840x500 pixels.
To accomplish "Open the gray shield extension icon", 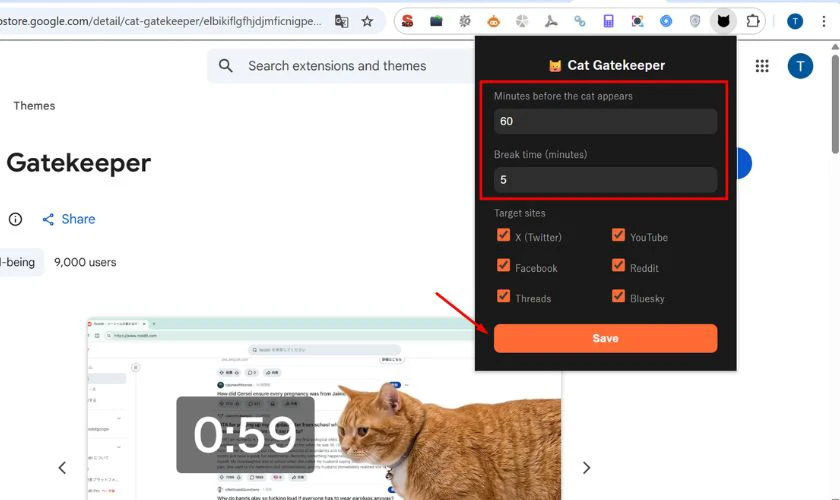I will (695, 21).
